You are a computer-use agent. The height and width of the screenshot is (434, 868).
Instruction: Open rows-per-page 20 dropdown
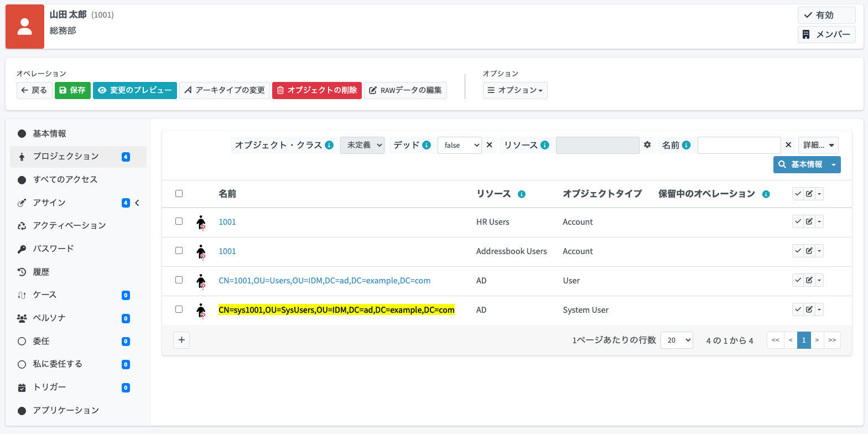point(677,340)
